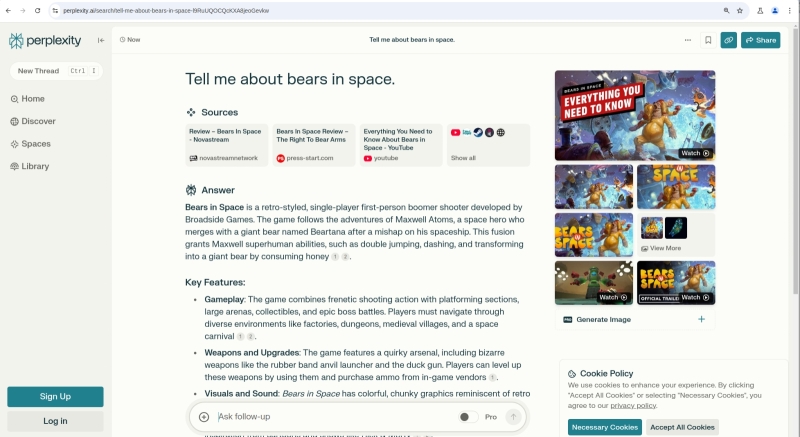Submit follow-up with arrow button
800x437 pixels.
click(513, 417)
